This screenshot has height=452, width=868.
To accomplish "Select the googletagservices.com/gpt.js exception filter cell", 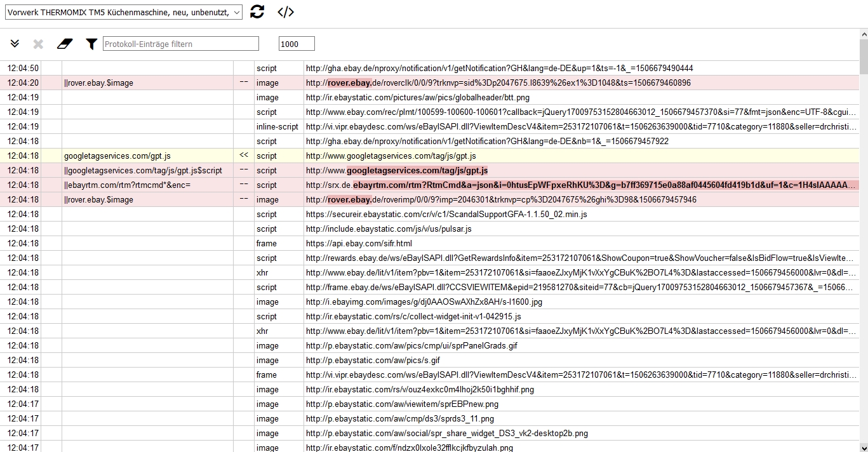I will 117,156.
